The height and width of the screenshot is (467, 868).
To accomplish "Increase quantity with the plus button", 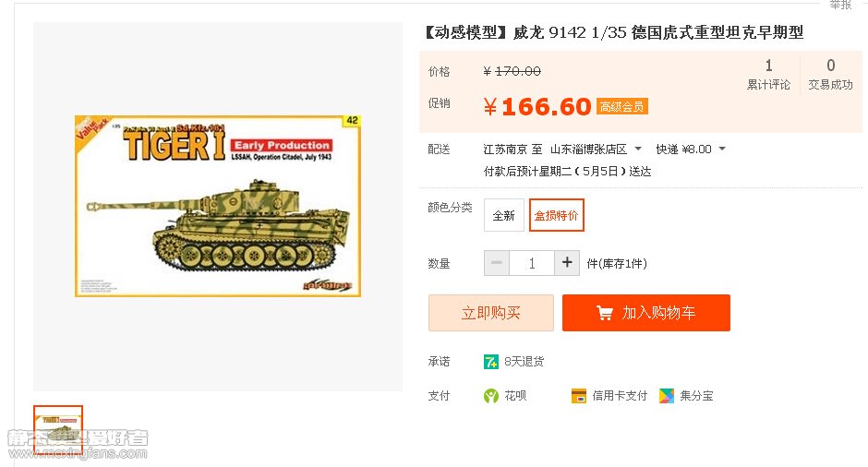I will tap(567, 263).
